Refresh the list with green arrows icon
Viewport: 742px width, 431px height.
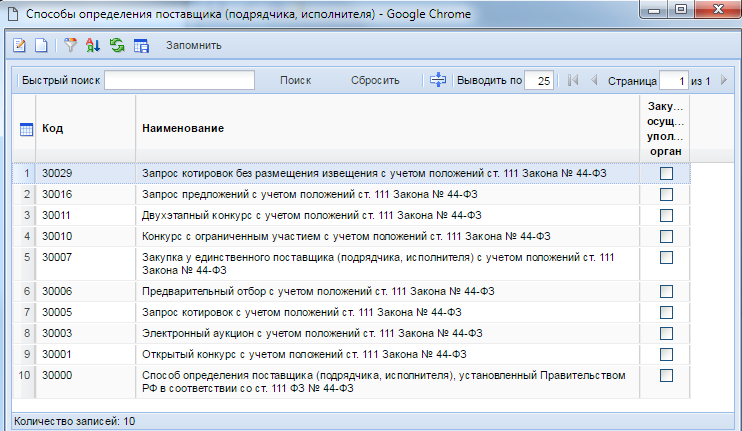[117, 46]
